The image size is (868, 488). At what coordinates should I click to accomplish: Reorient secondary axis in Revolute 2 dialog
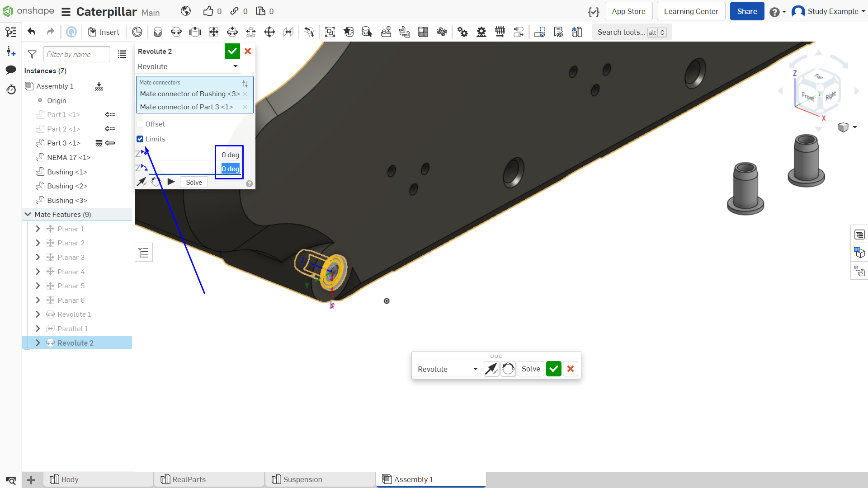tap(156, 182)
